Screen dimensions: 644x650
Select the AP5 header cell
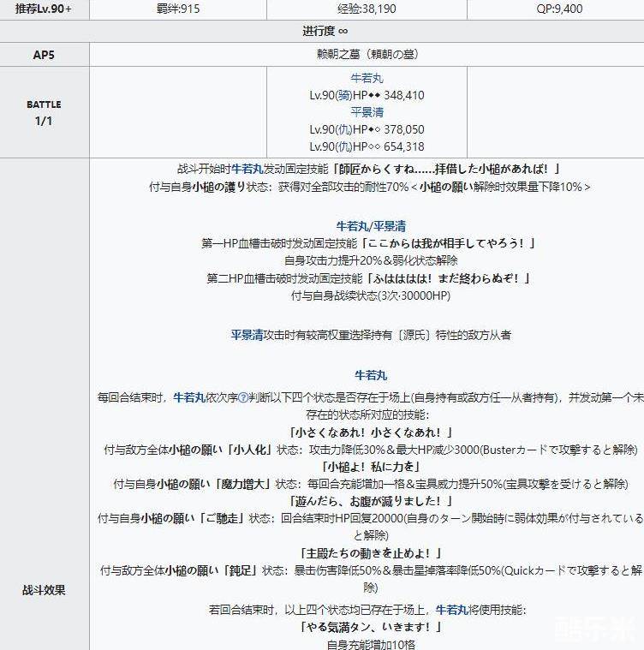(x=45, y=53)
